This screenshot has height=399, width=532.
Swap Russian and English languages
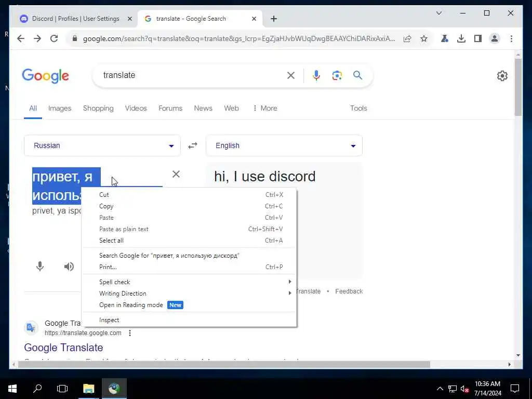[x=193, y=145]
